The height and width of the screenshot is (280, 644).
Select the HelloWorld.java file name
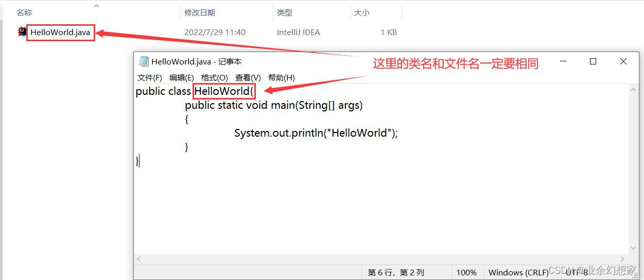tap(60, 32)
